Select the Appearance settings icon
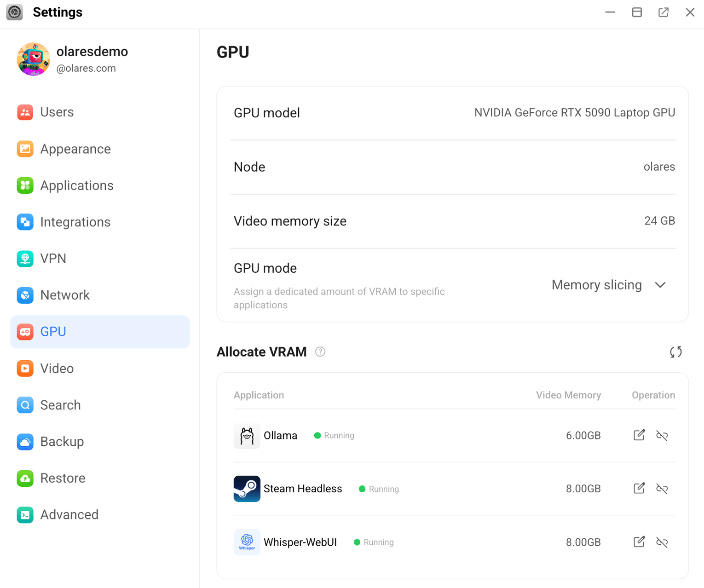Image resolution: width=704 pixels, height=588 pixels. coord(25,149)
